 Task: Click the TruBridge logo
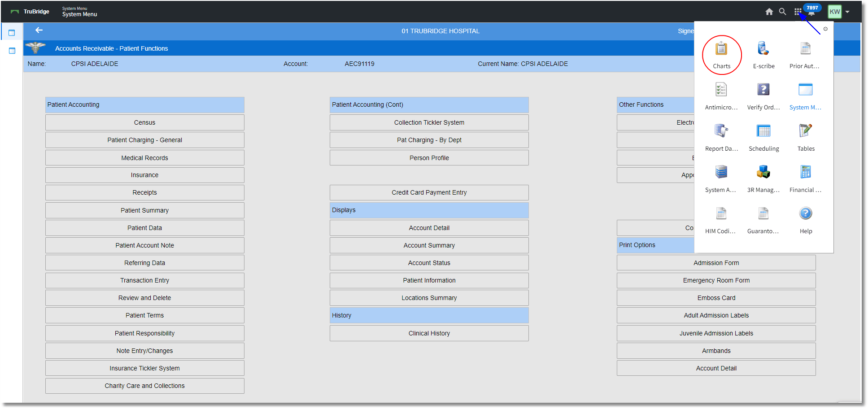[x=30, y=12]
